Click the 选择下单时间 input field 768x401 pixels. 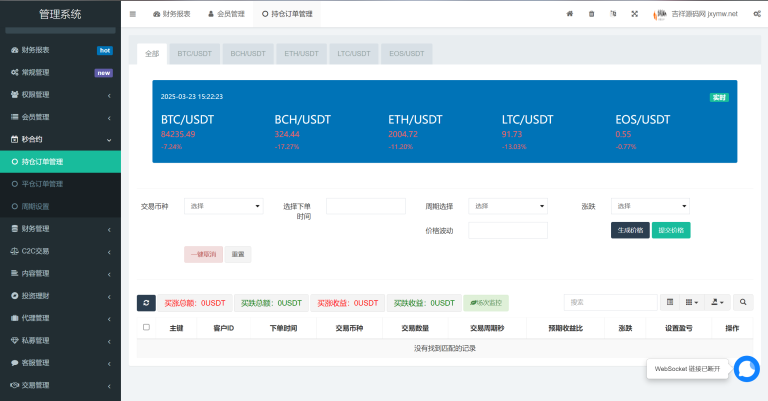[365, 206]
